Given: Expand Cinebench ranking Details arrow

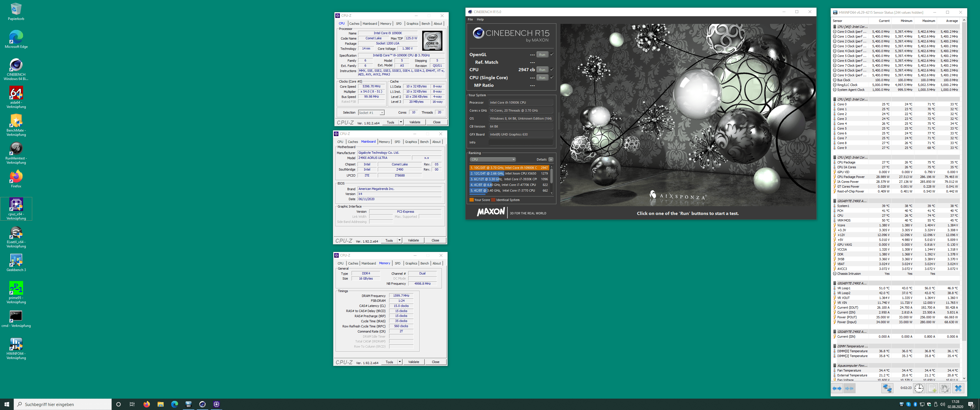Looking at the screenshot, I should click(x=551, y=159).
